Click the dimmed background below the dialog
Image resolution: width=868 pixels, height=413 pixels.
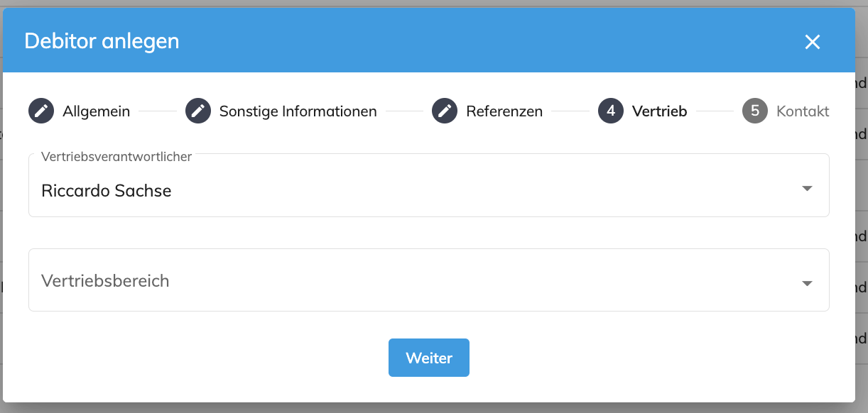tap(434, 408)
